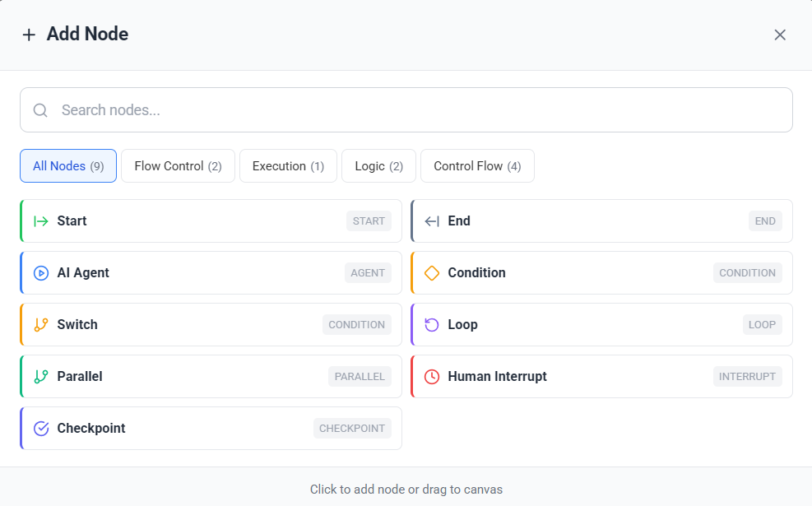
Task: Click the magnifying glass search icon
Action: click(x=40, y=110)
